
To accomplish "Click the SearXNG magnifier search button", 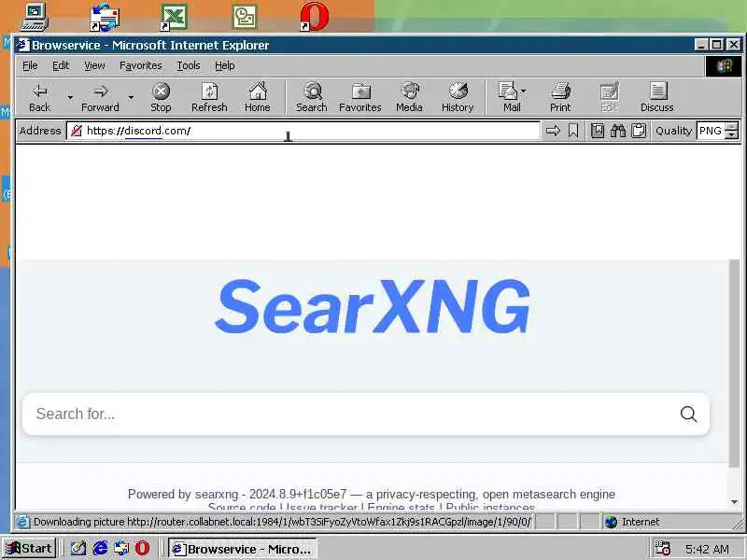I will point(688,413).
